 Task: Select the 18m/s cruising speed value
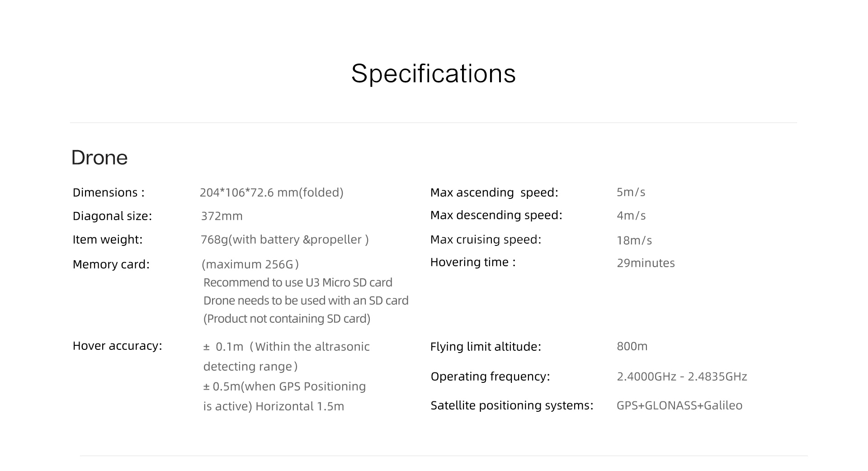(x=634, y=240)
